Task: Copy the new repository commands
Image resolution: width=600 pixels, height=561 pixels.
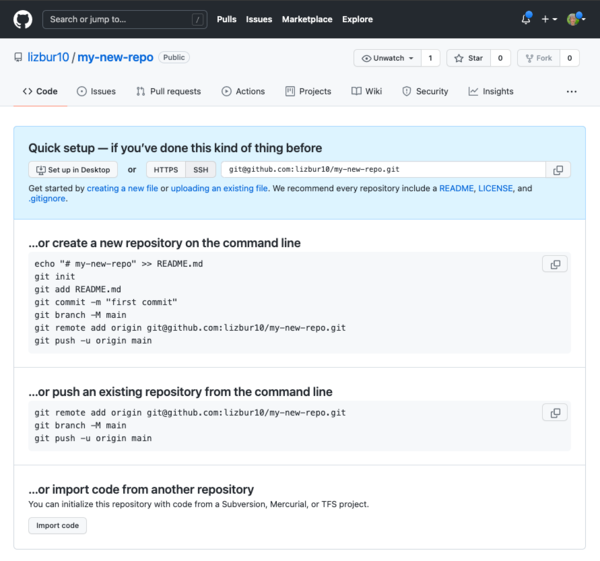Action: tap(555, 264)
